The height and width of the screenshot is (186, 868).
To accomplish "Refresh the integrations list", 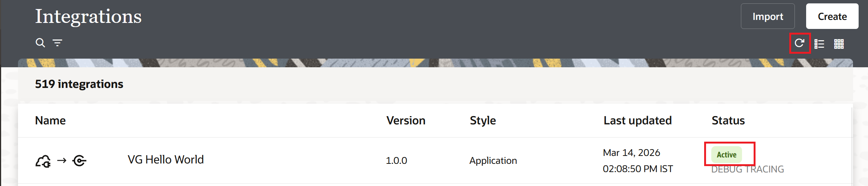I will coord(799,43).
